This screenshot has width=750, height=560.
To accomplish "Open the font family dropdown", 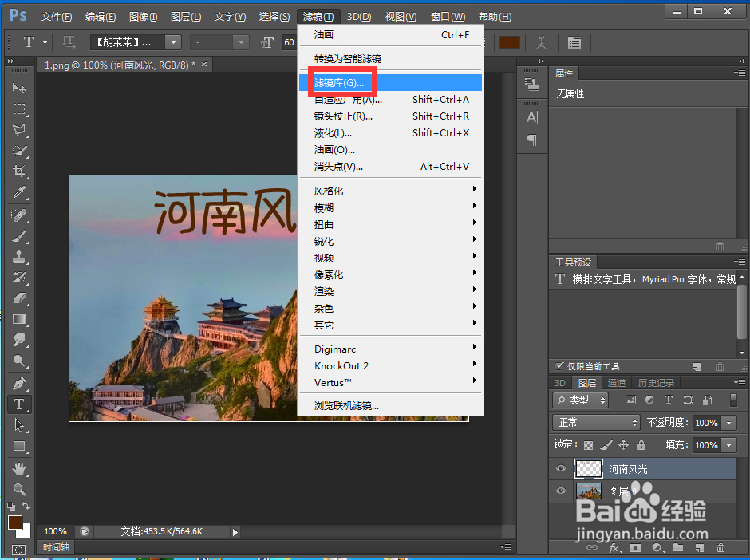I will (173, 42).
